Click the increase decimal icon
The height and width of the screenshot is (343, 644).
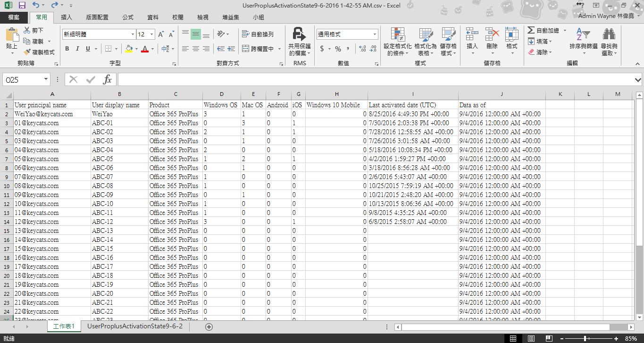[362, 49]
